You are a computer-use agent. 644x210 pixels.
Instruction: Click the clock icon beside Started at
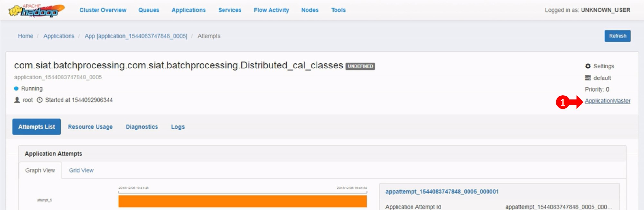[x=40, y=100]
